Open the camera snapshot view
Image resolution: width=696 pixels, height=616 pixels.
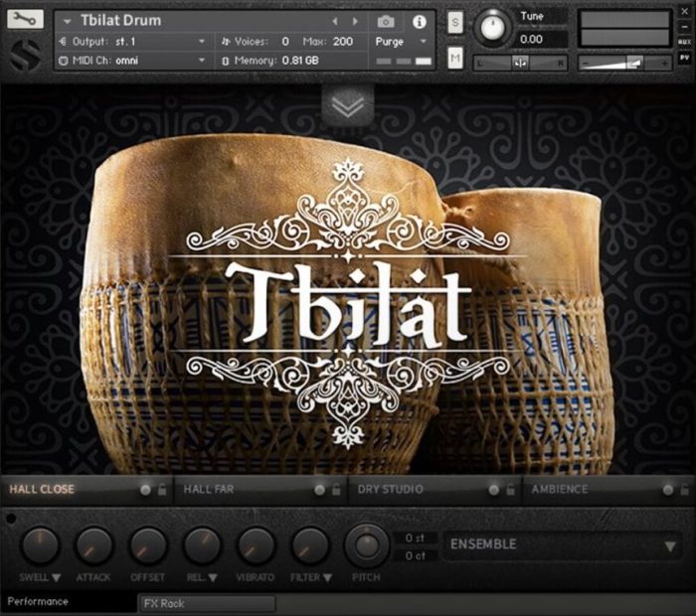point(386,21)
